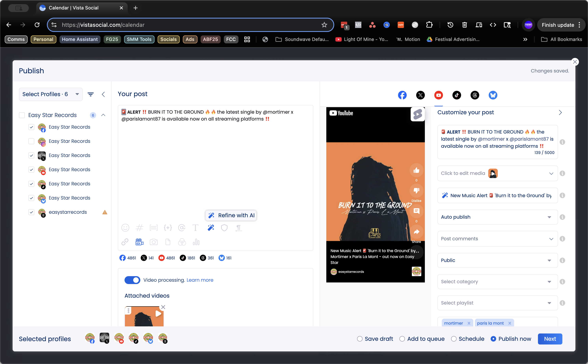Click the mention (@) icon in editor toolbar
This screenshot has width=588, height=364.
(181, 228)
